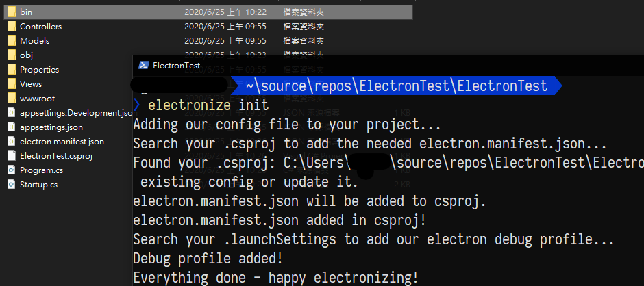Select the Startup.cs file icon
The height and width of the screenshot is (286, 644).
click(12, 185)
